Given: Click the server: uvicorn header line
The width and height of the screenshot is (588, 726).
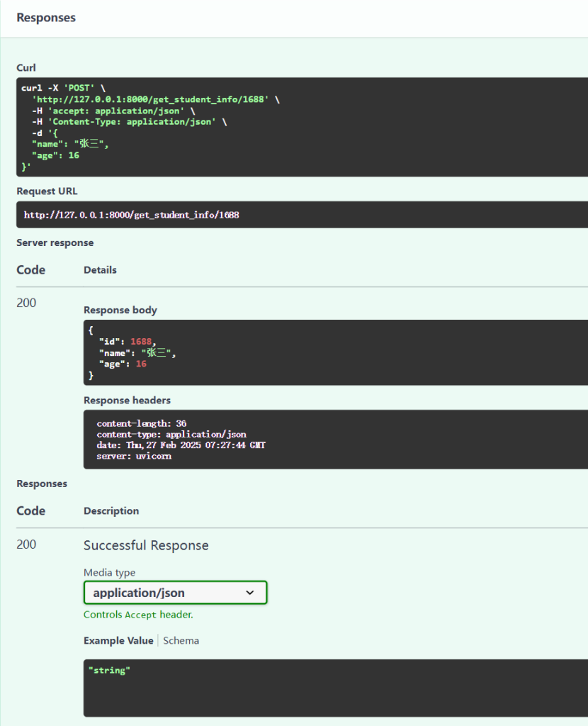Looking at the screenshot, I should click(134, 456).
